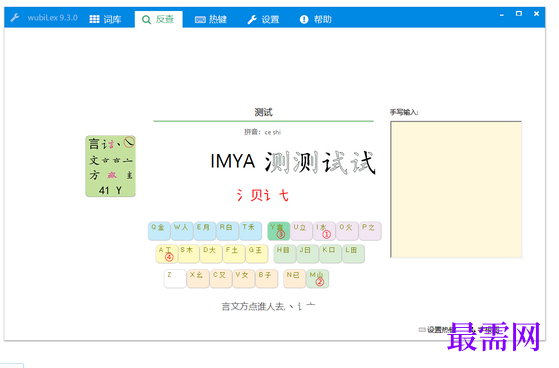The image size is (559, 368).
Task: Close the wubiLex window
Action: 536,14
